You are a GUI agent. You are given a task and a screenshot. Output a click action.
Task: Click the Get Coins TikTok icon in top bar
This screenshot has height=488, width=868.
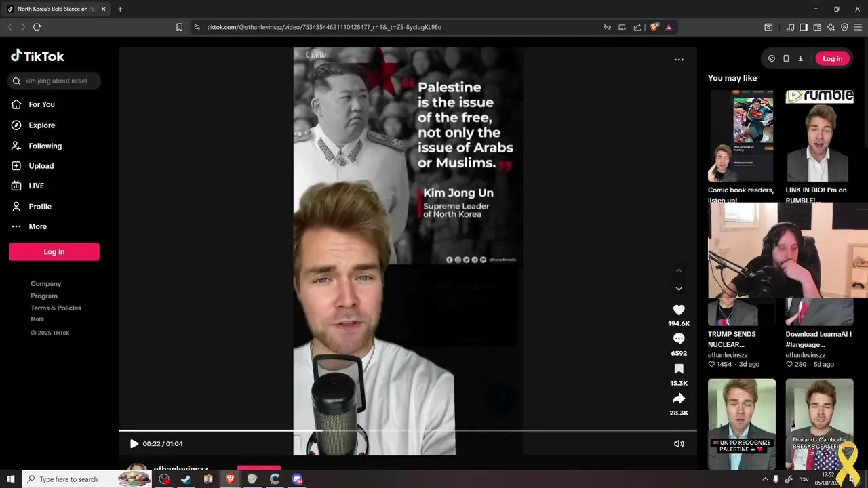pos(772,59)
